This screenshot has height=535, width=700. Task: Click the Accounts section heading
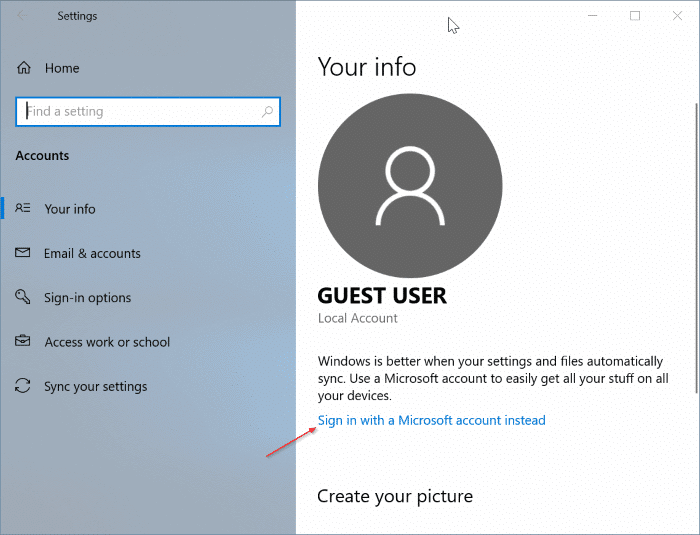(42, 155)
